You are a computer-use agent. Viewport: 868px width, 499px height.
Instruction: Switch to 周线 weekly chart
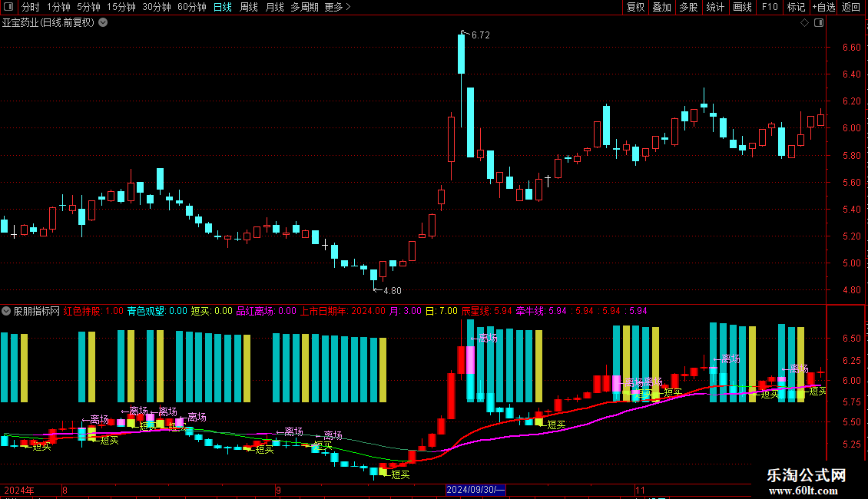point(249,7)
